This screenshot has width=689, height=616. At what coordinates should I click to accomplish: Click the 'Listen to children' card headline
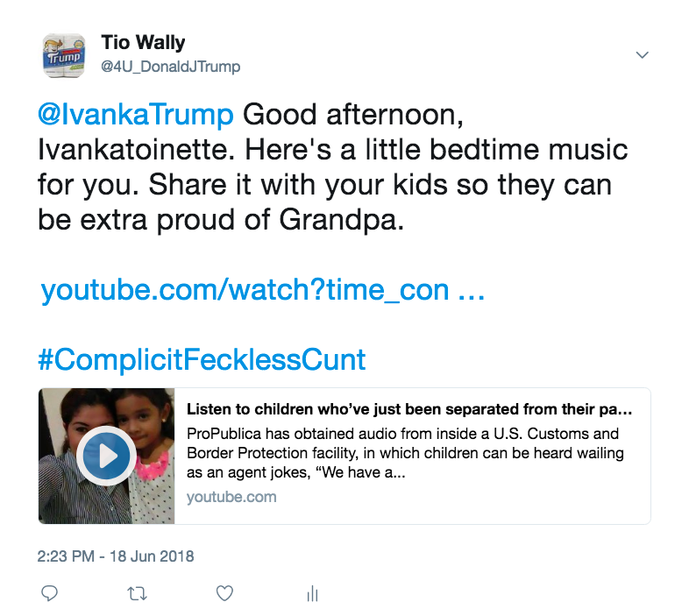[x=408, y=409]
